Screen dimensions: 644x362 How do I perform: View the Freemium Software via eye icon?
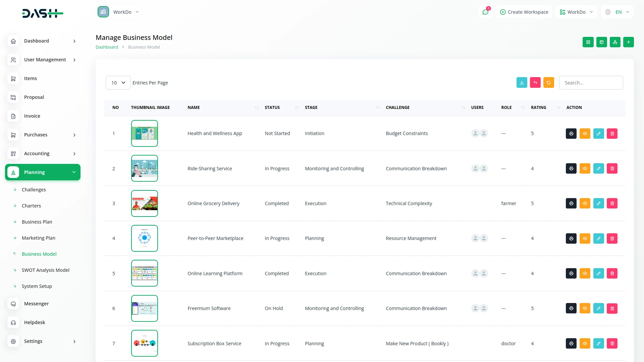click(x=585, y=308)
